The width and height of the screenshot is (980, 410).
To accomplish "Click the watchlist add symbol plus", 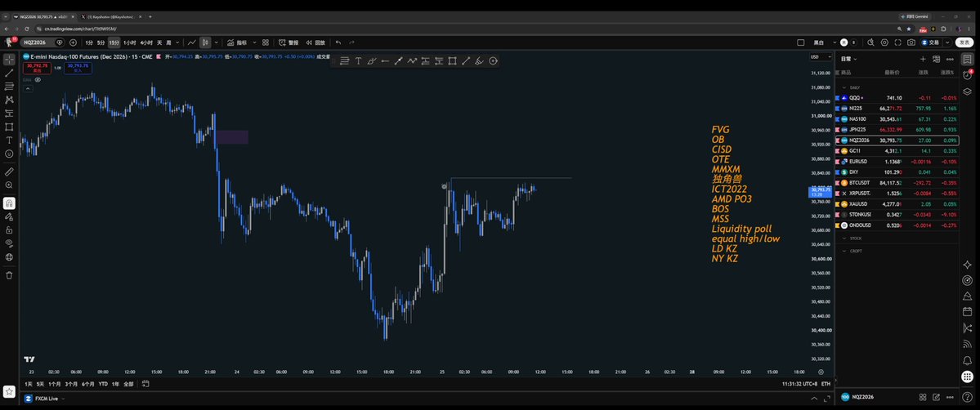I will click(923, 59).
